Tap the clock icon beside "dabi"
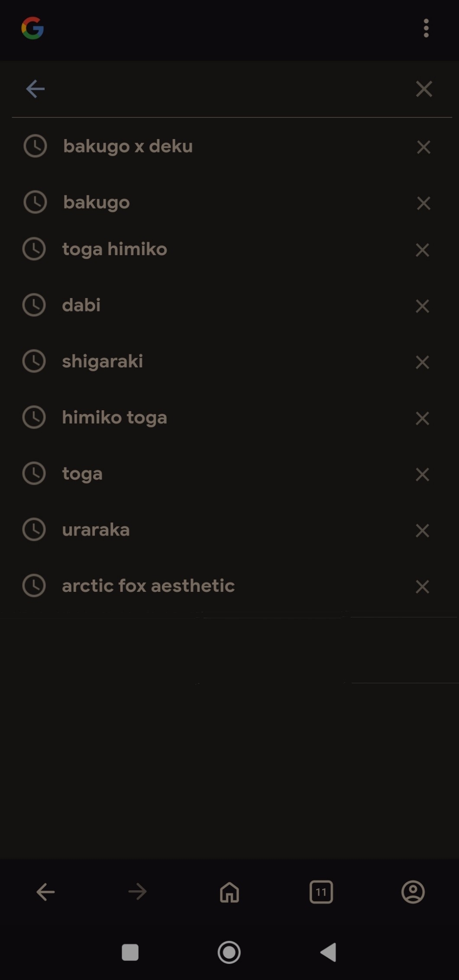The width and height of the screenshot is (459, 980). point(34,305)
